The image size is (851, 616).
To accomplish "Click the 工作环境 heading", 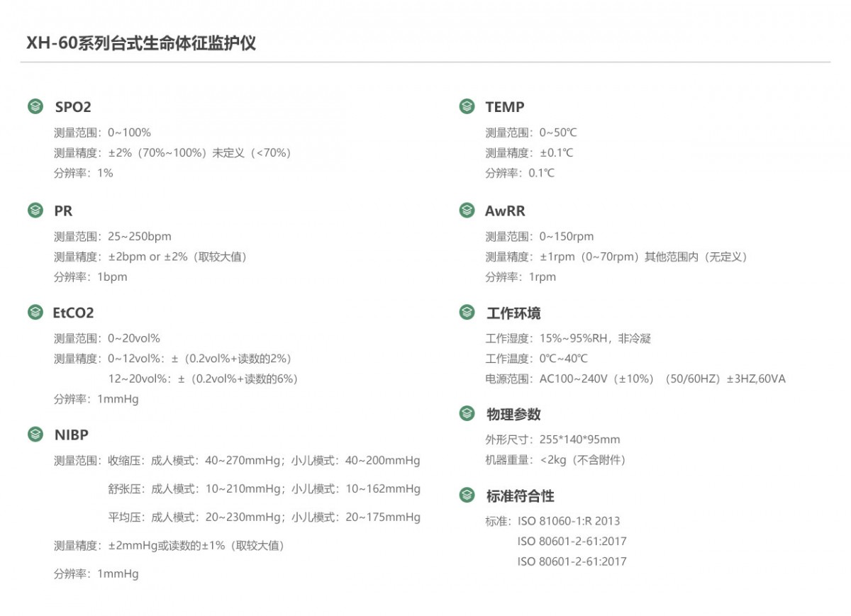I will 513,313.
